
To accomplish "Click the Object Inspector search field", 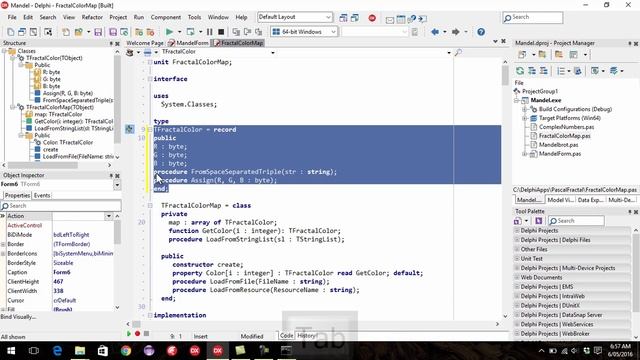I will 61,206.
